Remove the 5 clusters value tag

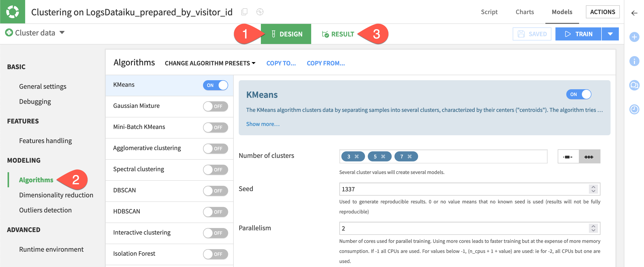(x=383, y=156)
